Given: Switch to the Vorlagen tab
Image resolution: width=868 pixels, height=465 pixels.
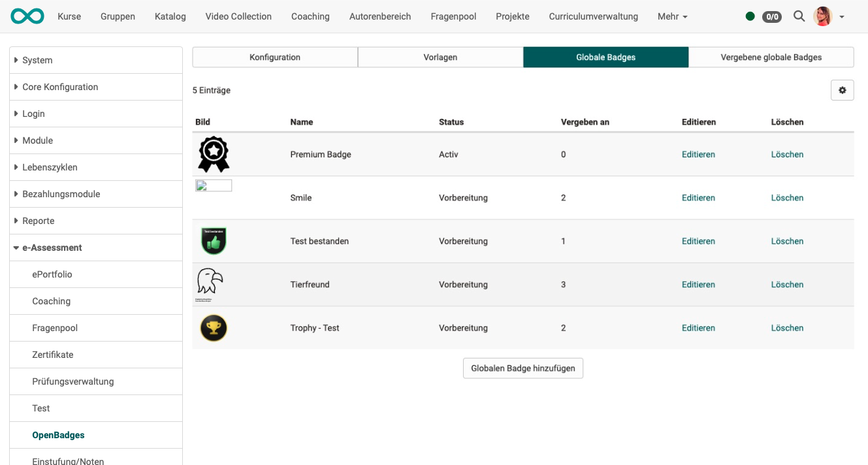Looking at the screenshot, I should 440,57.
